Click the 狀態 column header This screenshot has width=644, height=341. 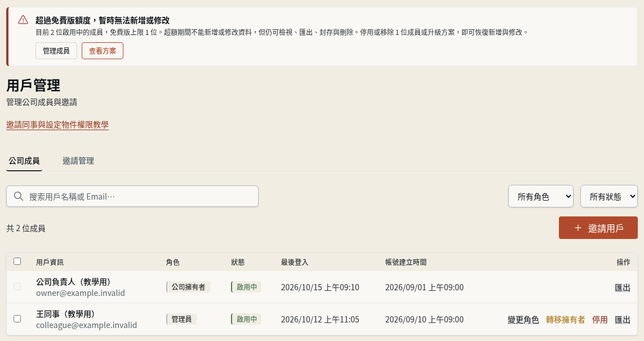[238, 262]
